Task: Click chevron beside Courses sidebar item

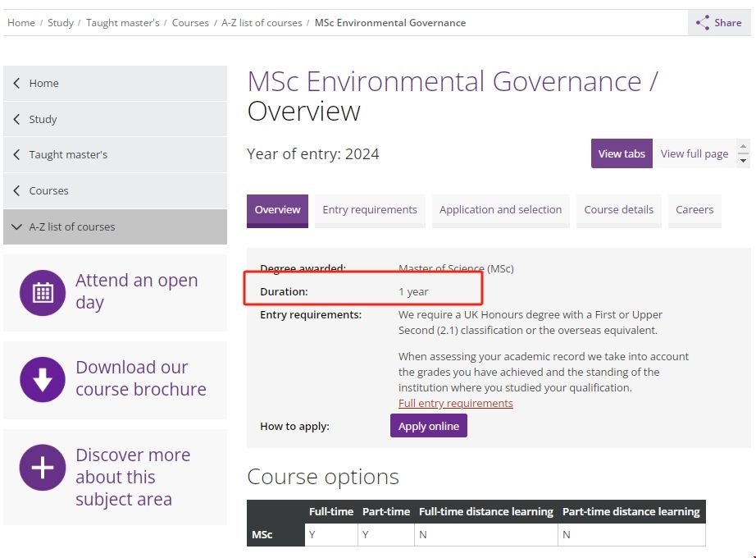Action: [16, 190]
